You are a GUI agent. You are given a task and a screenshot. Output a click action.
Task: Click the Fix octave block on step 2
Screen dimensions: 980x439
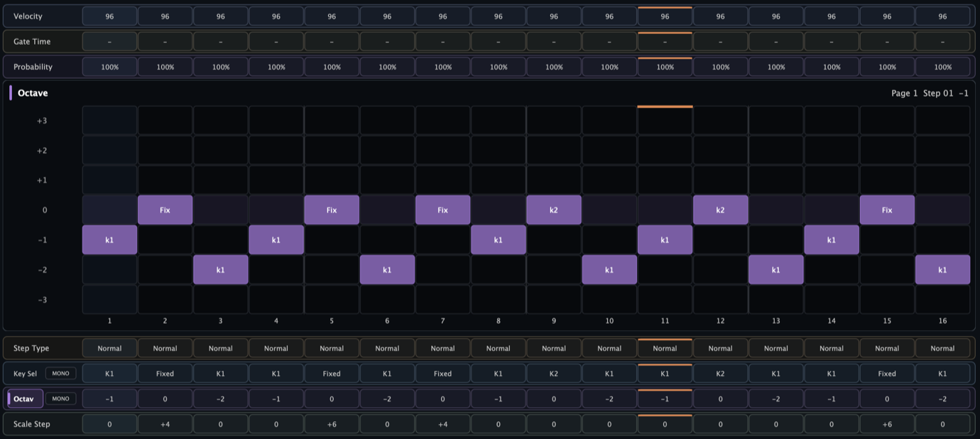(x=165, y=210)
